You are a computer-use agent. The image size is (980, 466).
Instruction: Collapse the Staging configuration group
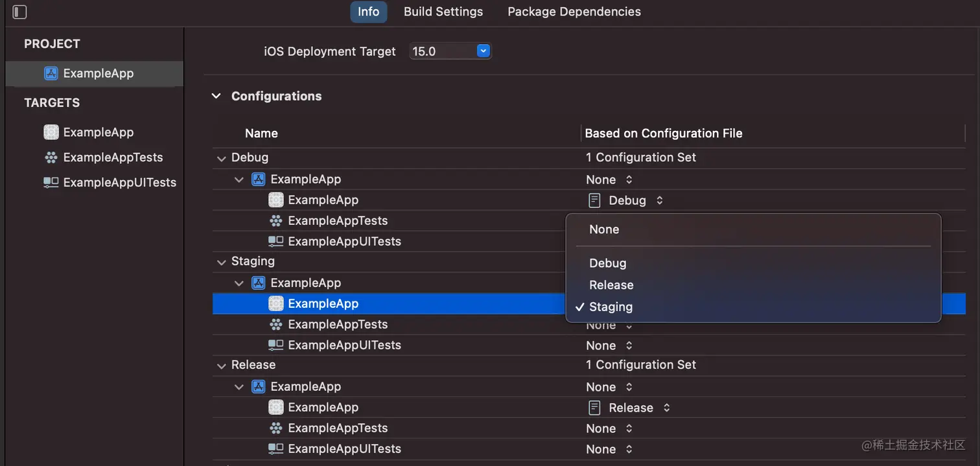pyautogui.click(x=221, y=261)
